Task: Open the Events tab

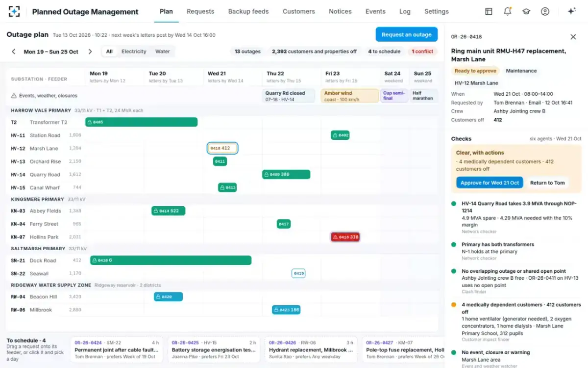Action: click(x=375, y=11)
